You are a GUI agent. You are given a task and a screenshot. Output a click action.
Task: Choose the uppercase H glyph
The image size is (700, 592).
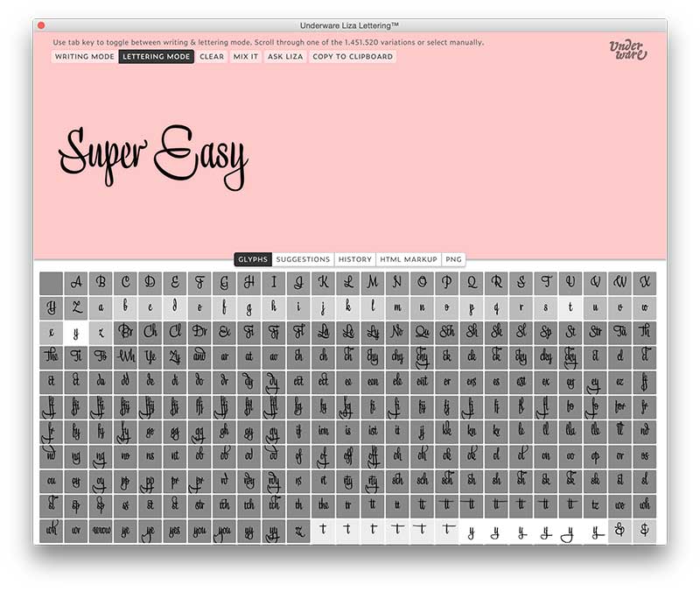pyautogui.click(x=249, y=283)
